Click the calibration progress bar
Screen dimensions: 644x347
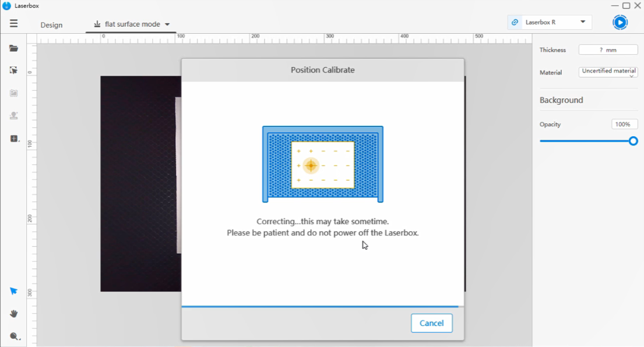[x=323, y=306]
